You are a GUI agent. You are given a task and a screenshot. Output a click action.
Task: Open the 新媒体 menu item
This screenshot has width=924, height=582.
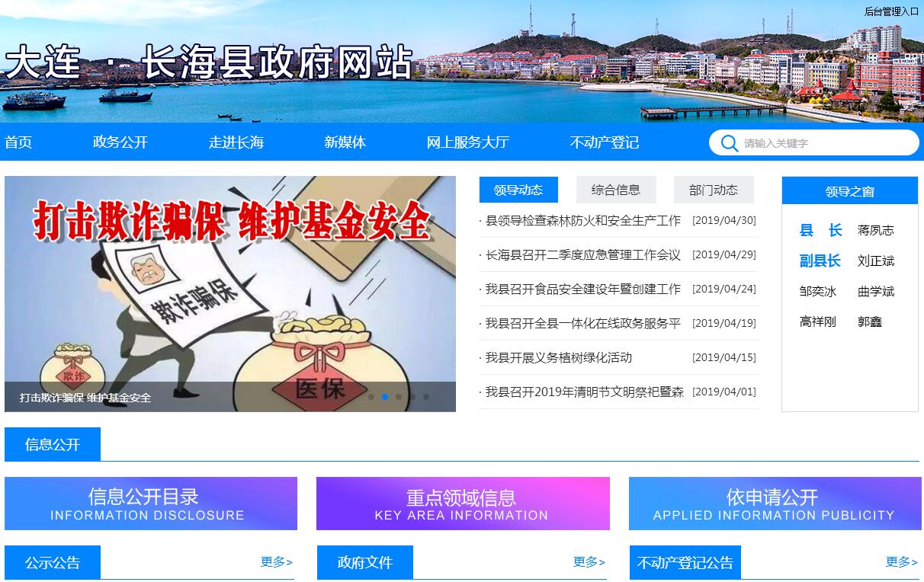(345, 142)
